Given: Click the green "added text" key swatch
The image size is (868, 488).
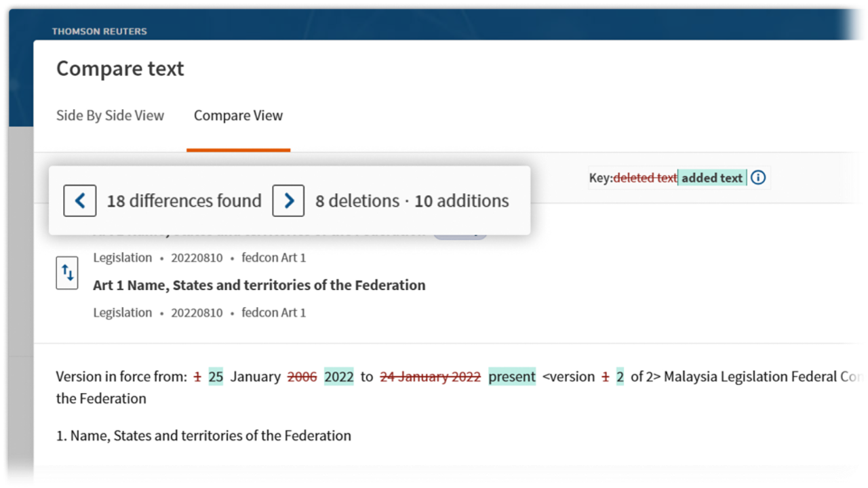Looking at the screenshot, I should coord(712,178).
